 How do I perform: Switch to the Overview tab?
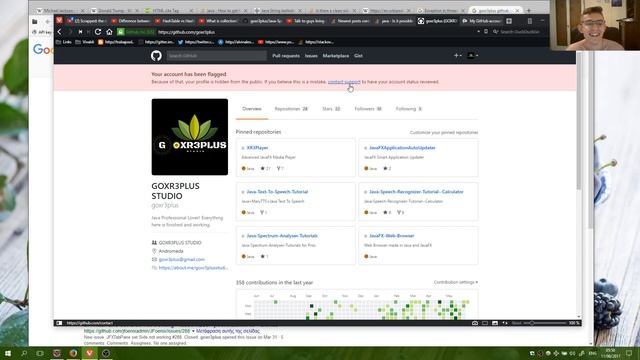[x=252, y=109]
